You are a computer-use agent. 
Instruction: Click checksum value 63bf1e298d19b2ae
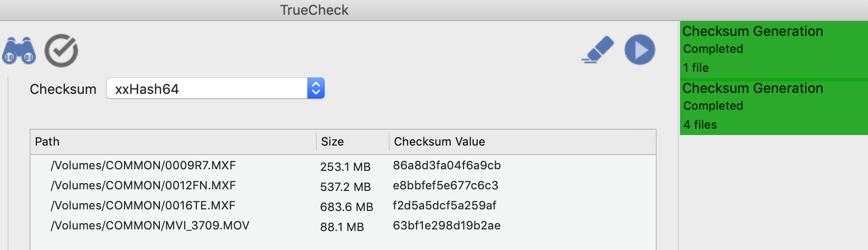pos(447,226)
